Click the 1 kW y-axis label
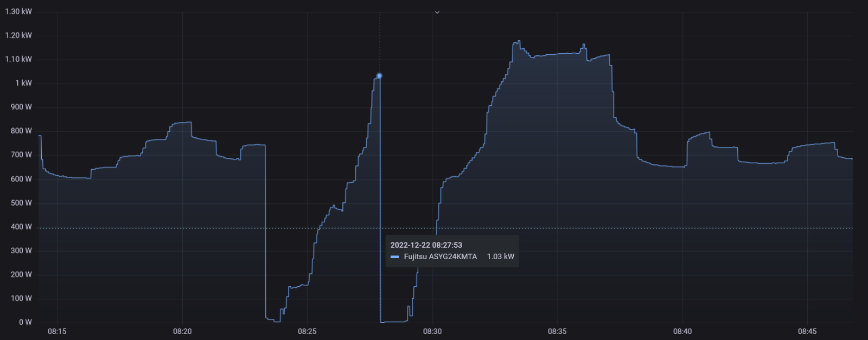Viewport: 868px width, 340px height. coord(23,83)
